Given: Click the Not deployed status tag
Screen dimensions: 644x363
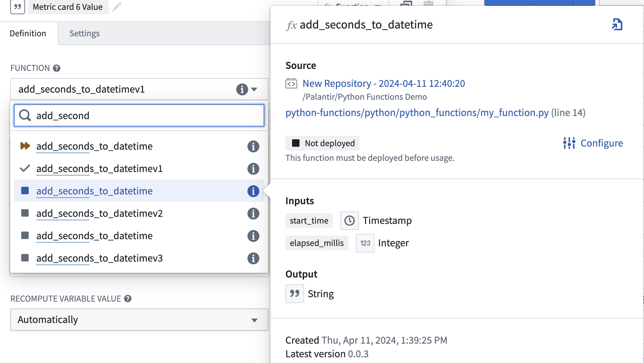Looking at the screenshot, I should 322,143.
